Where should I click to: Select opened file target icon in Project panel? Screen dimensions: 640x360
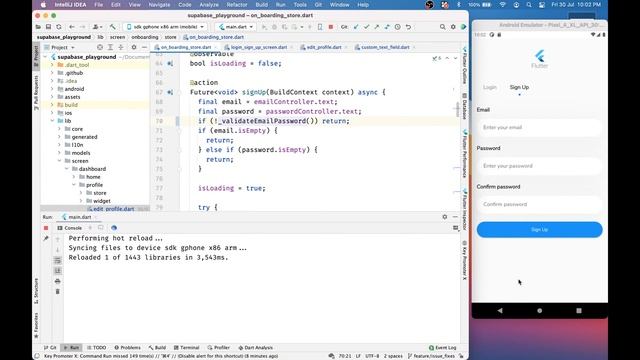point(100,47)
